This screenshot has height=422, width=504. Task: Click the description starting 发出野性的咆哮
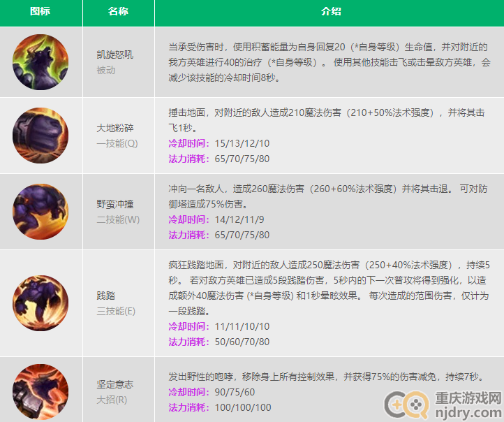[x=327, y=377]
